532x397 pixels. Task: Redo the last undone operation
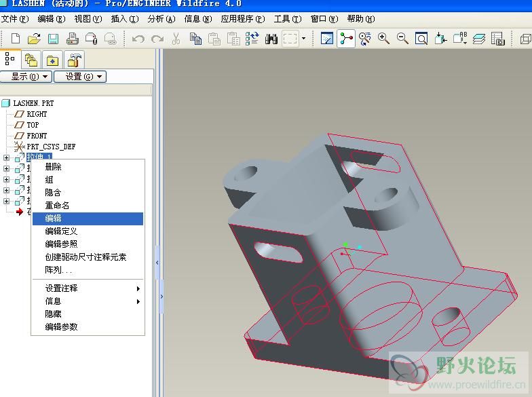[157, 39]
